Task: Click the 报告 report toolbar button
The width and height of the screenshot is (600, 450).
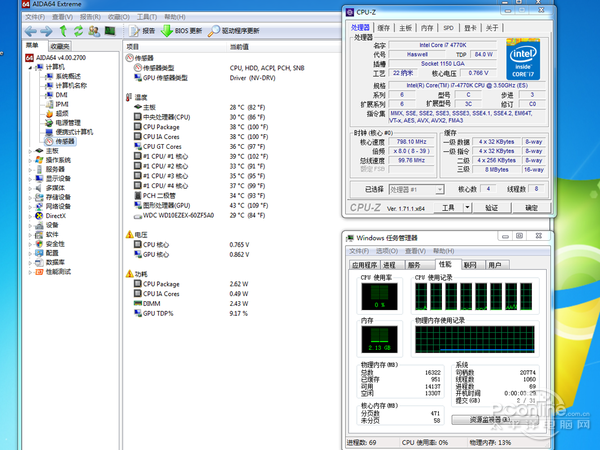Action: (143, 31)
